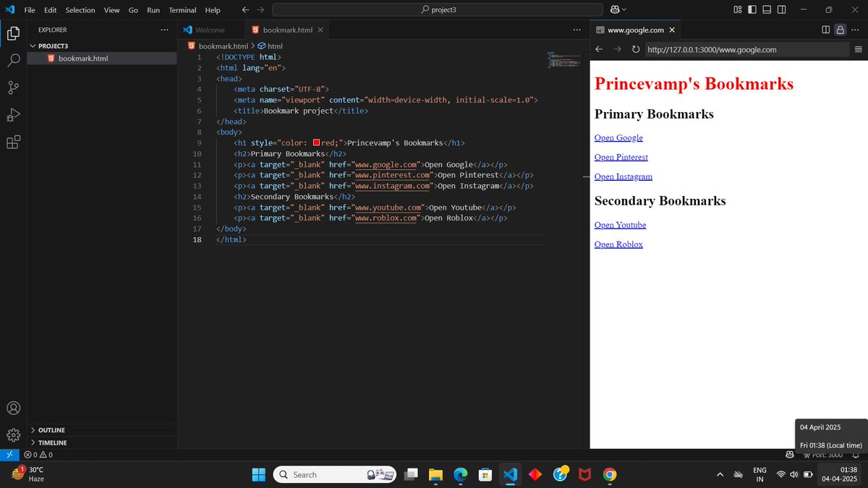
Task: Toggle the lock group button
Action: coord(840,30)
